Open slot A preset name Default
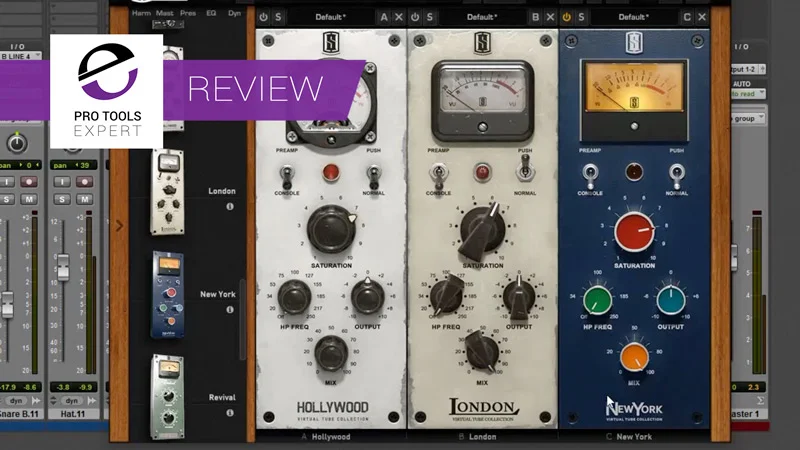Viewport: 800px width, 450px height. coord(330,17)
